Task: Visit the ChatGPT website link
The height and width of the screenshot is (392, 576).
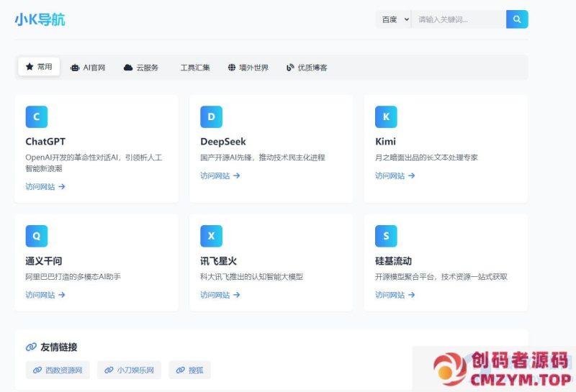Action: tap(45, 187)
